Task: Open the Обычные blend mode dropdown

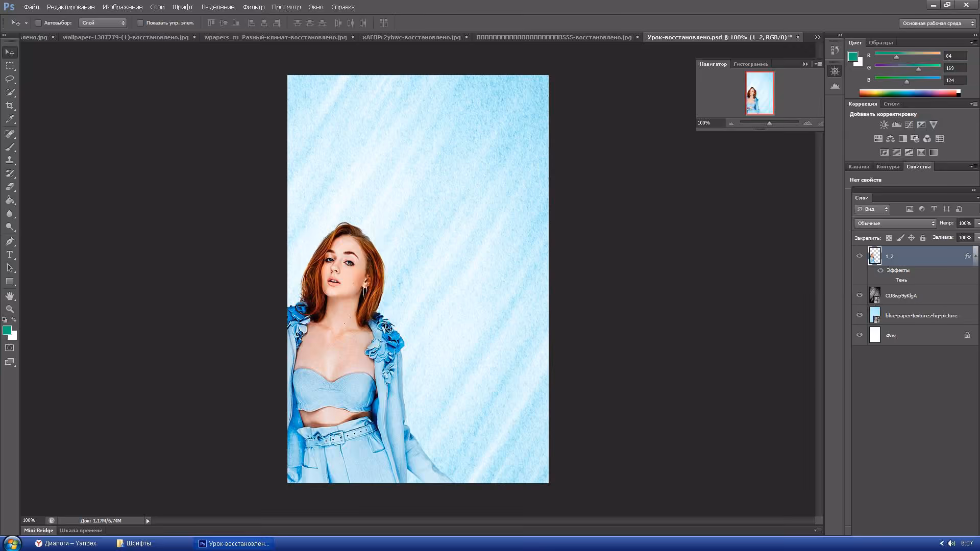Action: pyautogui.click(x=895, y=223)
